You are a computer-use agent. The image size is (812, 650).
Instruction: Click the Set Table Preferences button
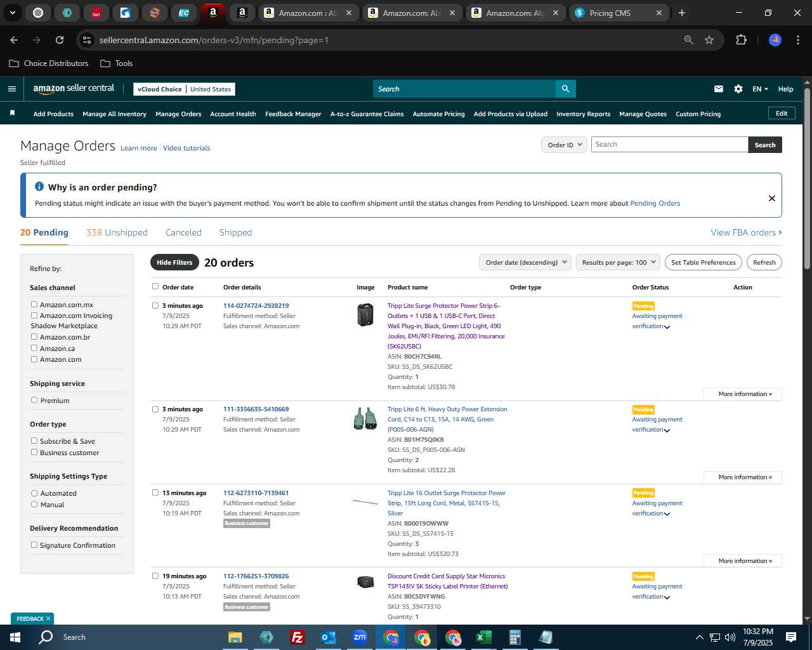704,262
